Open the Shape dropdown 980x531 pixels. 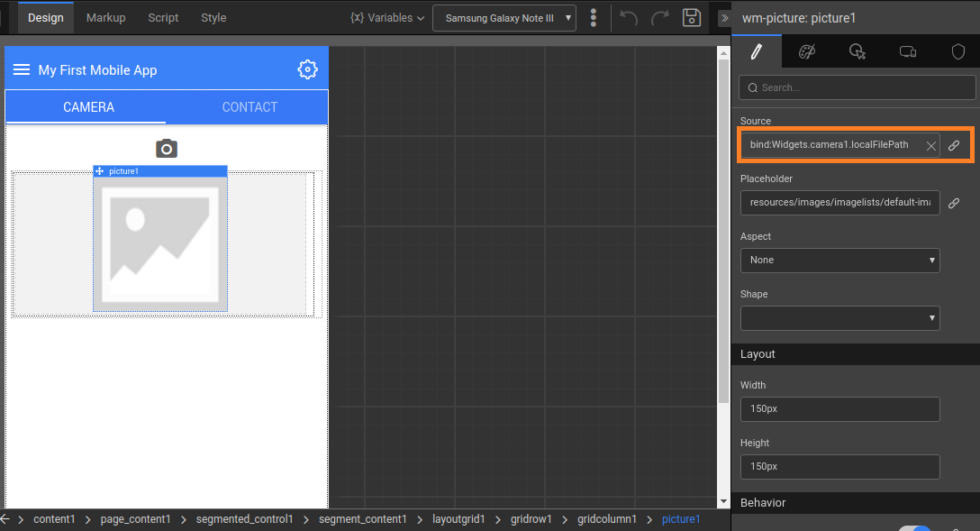(x=839, y=317)
